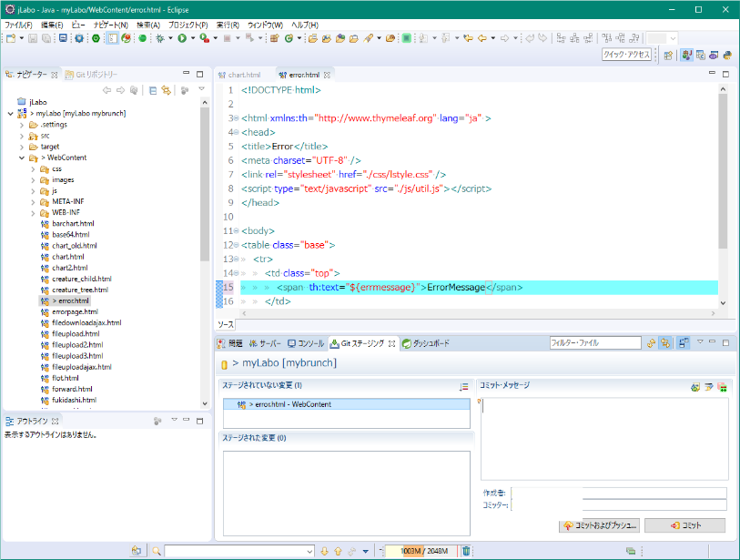
Task: Click the editor vertical scrollbar thumb
Action: (723, 171)
